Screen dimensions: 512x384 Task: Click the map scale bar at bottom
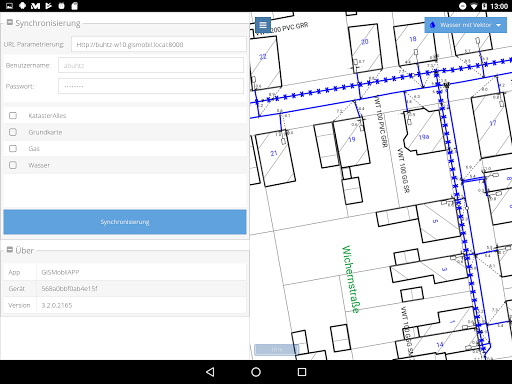pyautogui.click(x=276, y=350)
